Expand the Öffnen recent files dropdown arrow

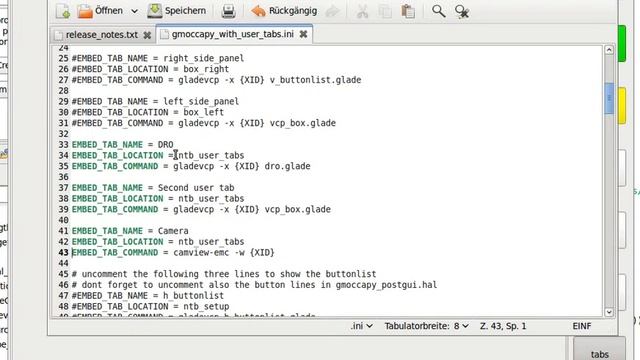(x=134, y=11)
